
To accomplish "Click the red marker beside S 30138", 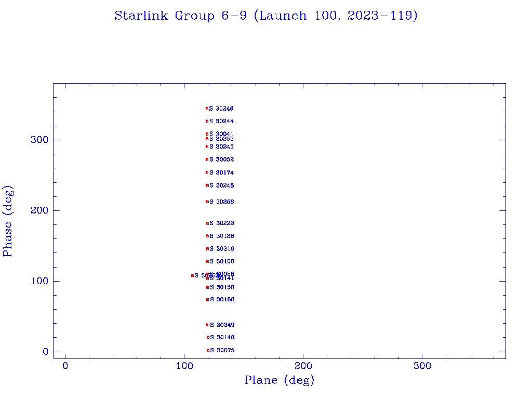I will tap(208, 236).
